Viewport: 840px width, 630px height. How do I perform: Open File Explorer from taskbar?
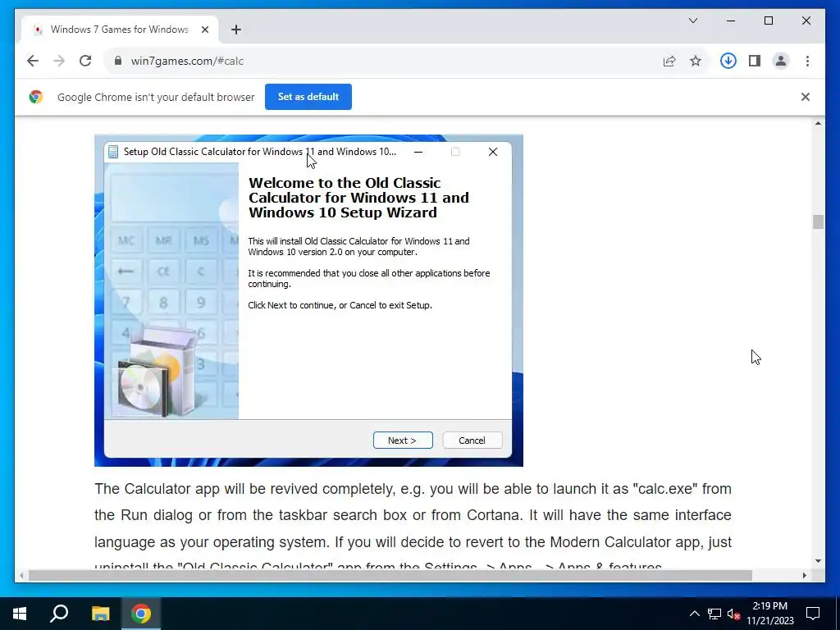100,614
